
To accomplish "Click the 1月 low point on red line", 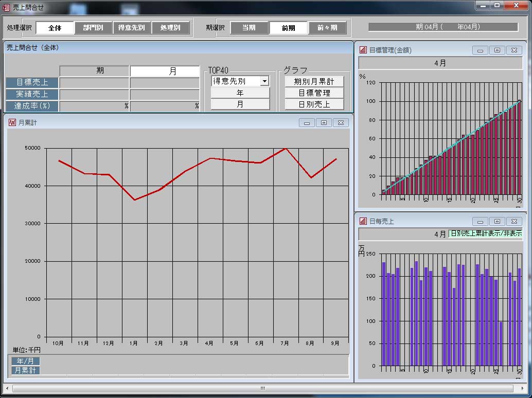I will point(135,200).
